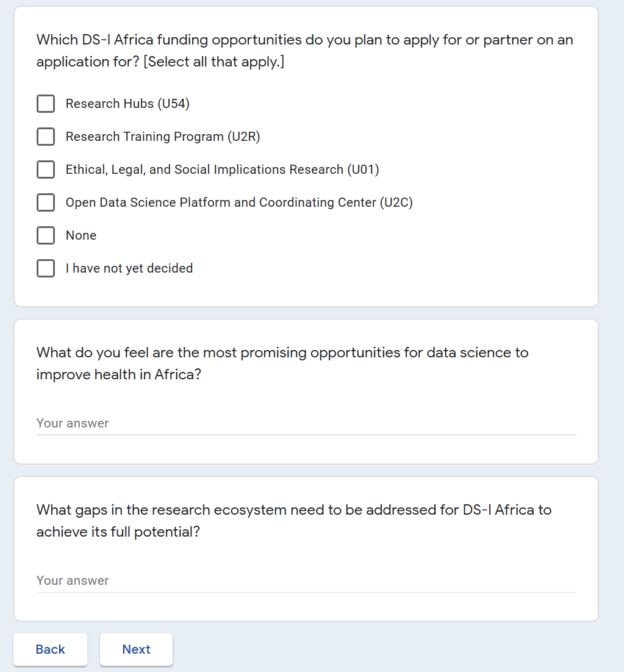Image resolution: width=624 pixels, height=672 pixels.
Task: Click the 'Ethical, Legal, and Social Implications Research (U01)' label
Action: click(x=222, y=170)
